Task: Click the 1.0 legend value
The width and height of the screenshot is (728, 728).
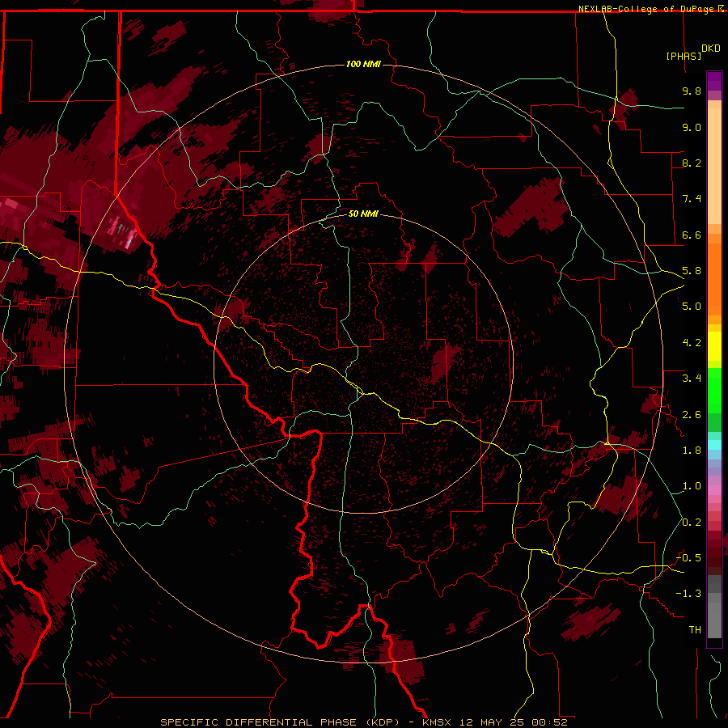Action: pos(692,486)
